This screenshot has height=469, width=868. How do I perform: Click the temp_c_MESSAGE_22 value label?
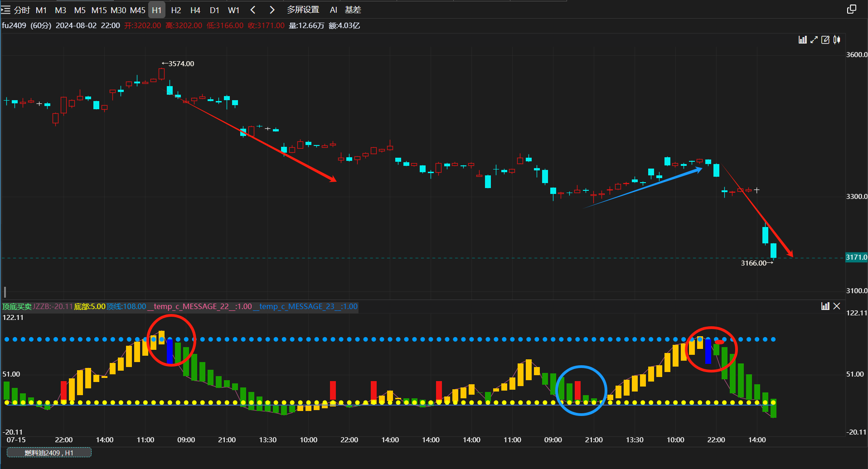(200, 307)
